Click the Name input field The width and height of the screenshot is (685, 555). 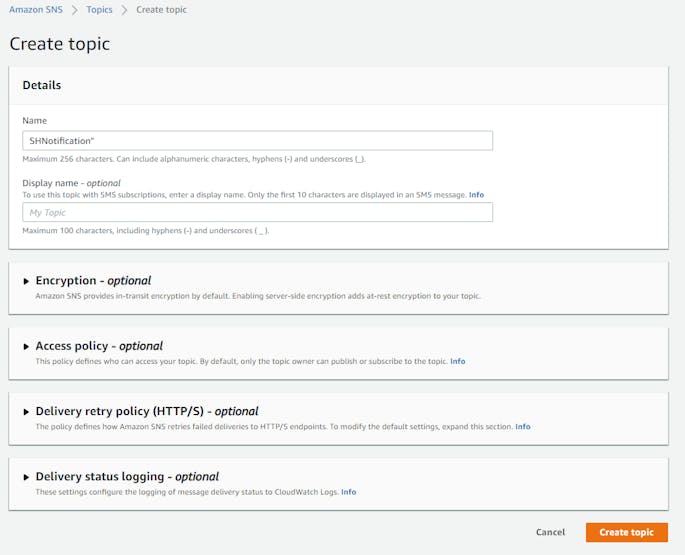(257, 141)
